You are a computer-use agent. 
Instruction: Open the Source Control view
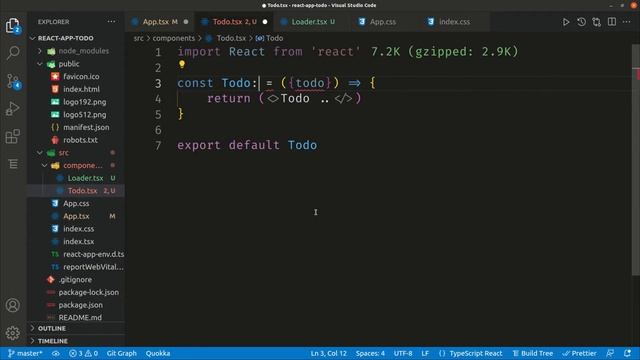(x=13, y=81)
